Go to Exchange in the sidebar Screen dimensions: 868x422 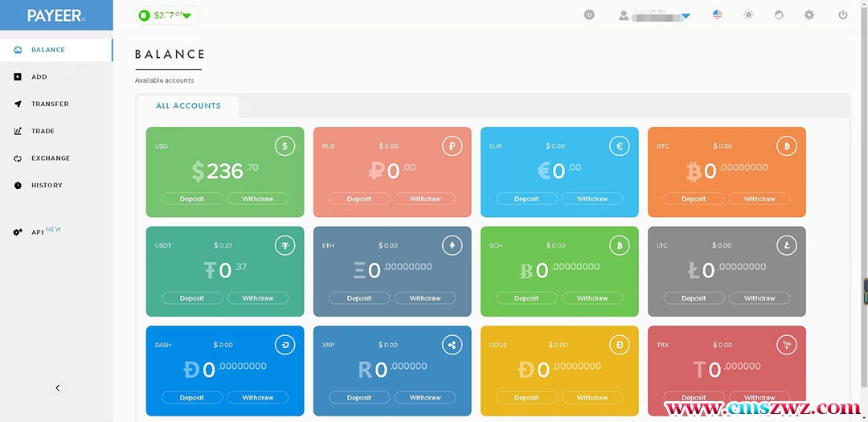point(50,158)
